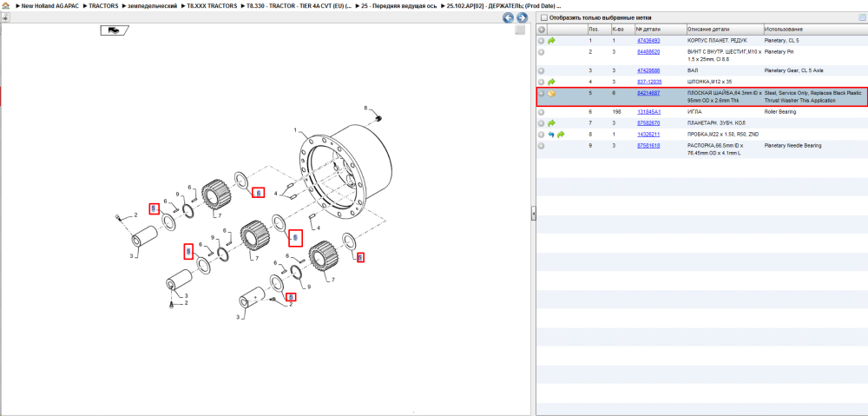Viewport: 868px width, 416px height.
Task: Click the tractor direction icon above diagram
Action: (x=115, y=30)
